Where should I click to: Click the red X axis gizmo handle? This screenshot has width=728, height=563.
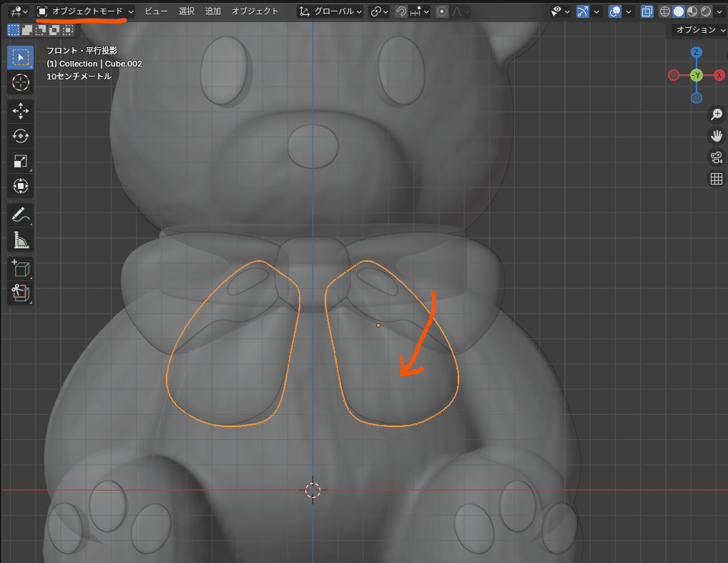tap(719, 75)
